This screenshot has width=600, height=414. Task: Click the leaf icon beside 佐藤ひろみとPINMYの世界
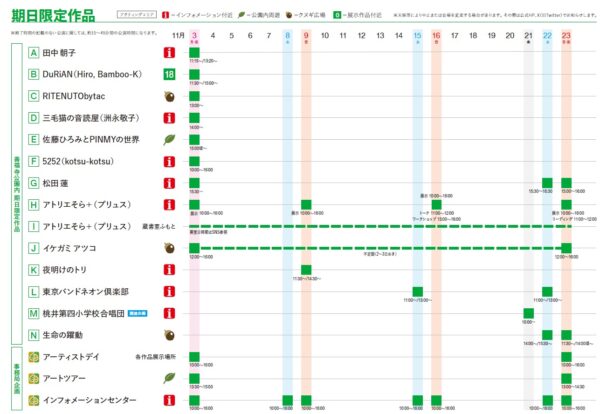(x=169, y=140)
